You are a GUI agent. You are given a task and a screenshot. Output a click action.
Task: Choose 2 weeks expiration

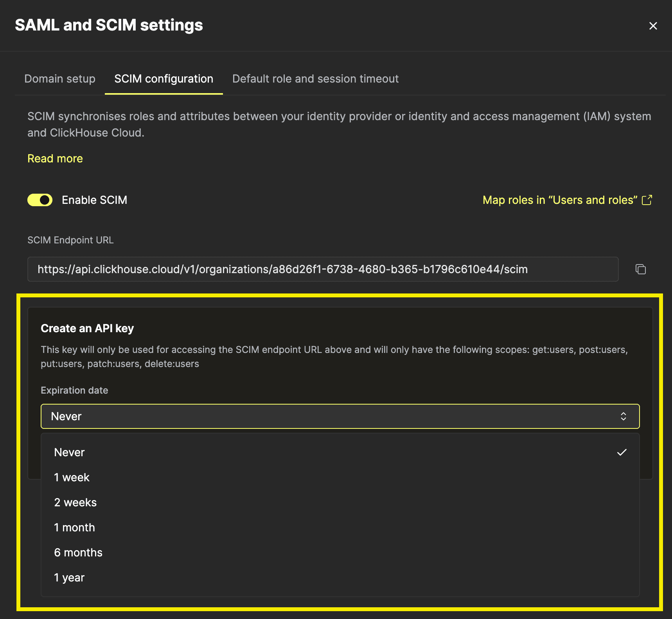(340, 502)
